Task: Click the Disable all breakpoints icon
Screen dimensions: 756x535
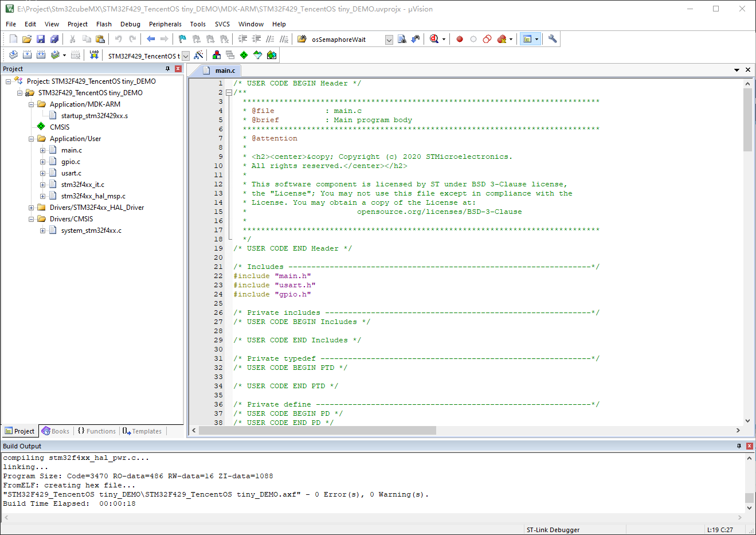Action: coord(487,39)
